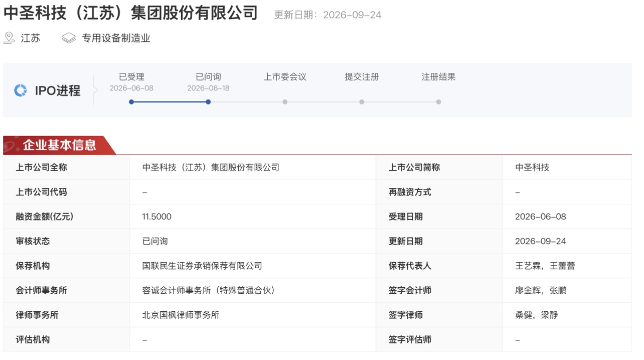The width and height of the screenshot is (644, 360).
Task: Click the layers icon beside 专用设备制造业
Action: (69, 38)
